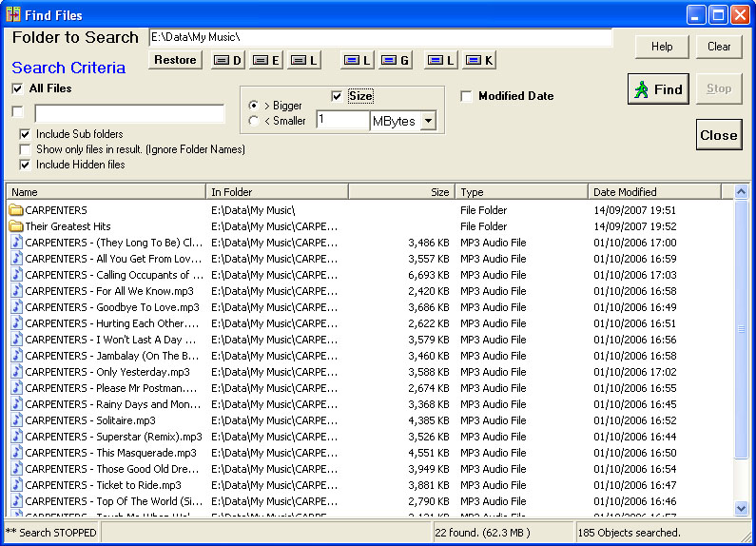
Task: Click the Clear button
Action: [718, 47]
